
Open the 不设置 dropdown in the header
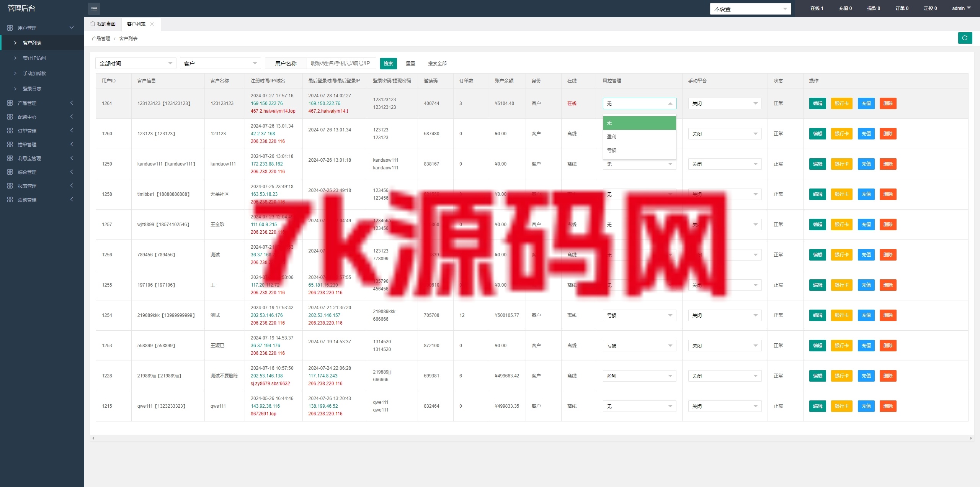(751, 9)
